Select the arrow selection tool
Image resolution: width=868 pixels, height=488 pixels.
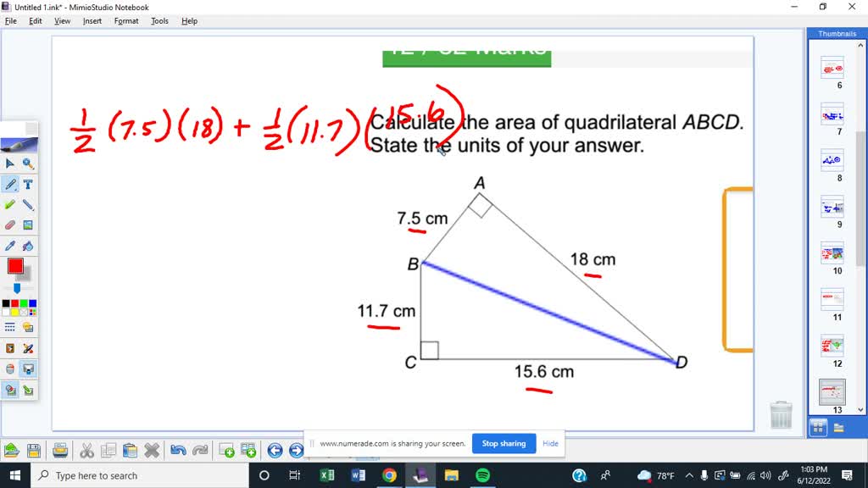[x=12, y=164]
